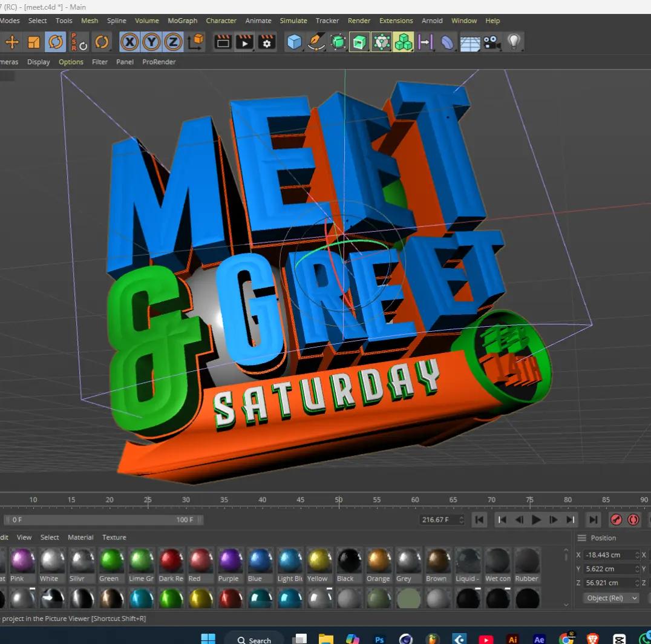The width and height of the screenshot is (651, 644).
Task: Add a Camera object icon
Action: tap(492, 42)
